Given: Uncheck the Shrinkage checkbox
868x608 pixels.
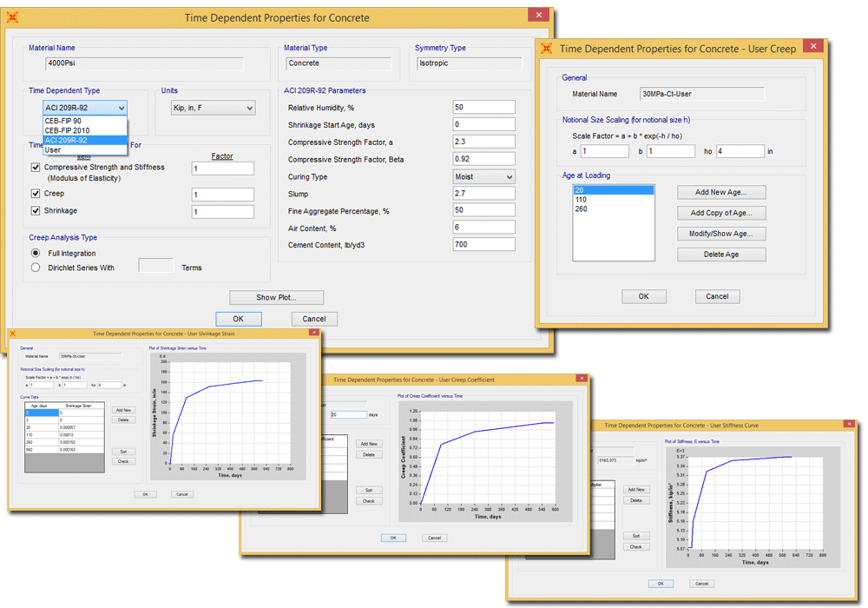Looking at the screenshot, I should pyautogui.click(x=36, y=210).
